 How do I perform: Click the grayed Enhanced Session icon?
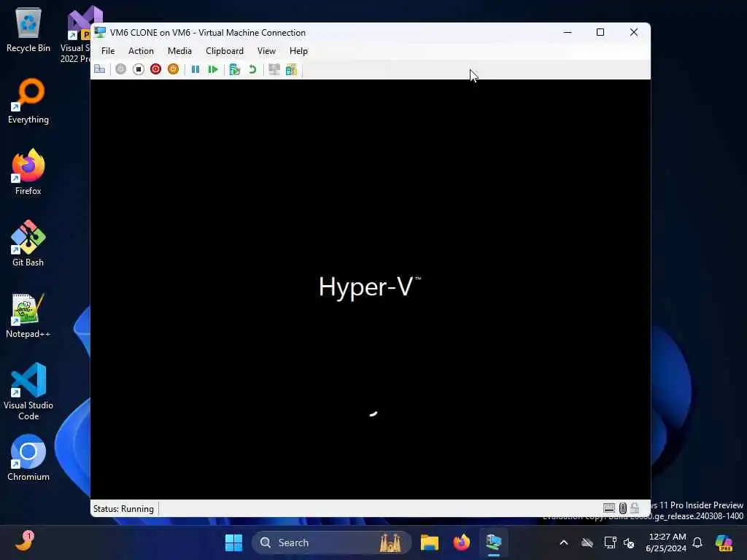[274, 69]
